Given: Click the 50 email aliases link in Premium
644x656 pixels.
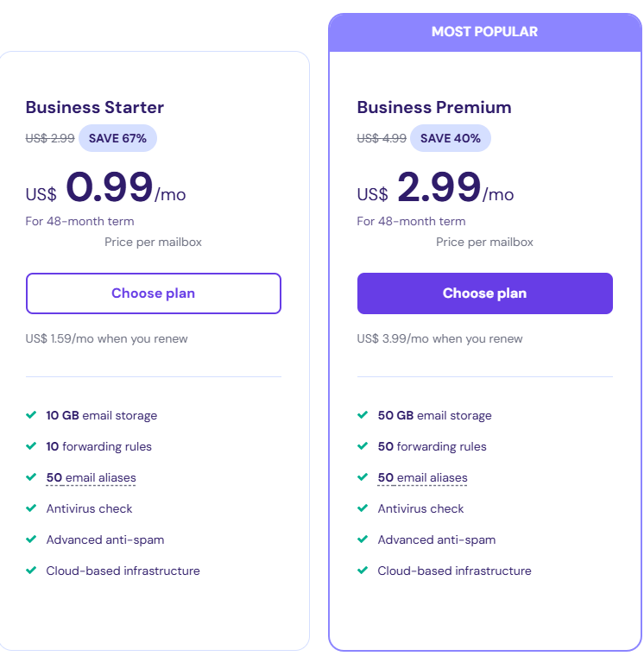Looking at the screenshot, I should click(x=422, y=477).
